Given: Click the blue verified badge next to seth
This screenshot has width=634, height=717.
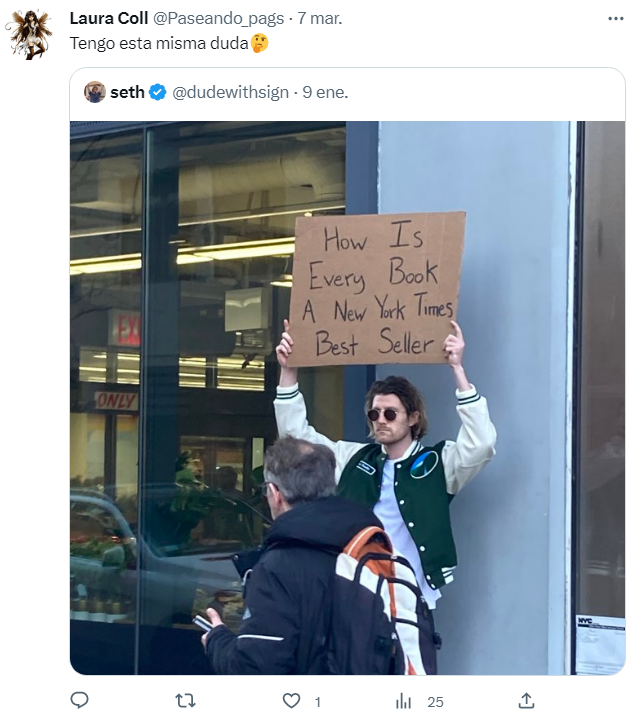Looking at the screenshot, I should (x=158, y=92).
